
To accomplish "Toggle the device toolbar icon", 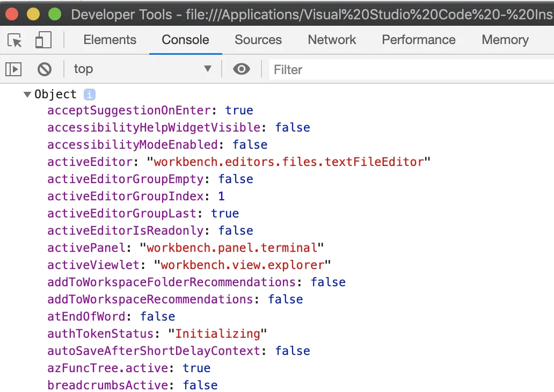I will (43, 40).
